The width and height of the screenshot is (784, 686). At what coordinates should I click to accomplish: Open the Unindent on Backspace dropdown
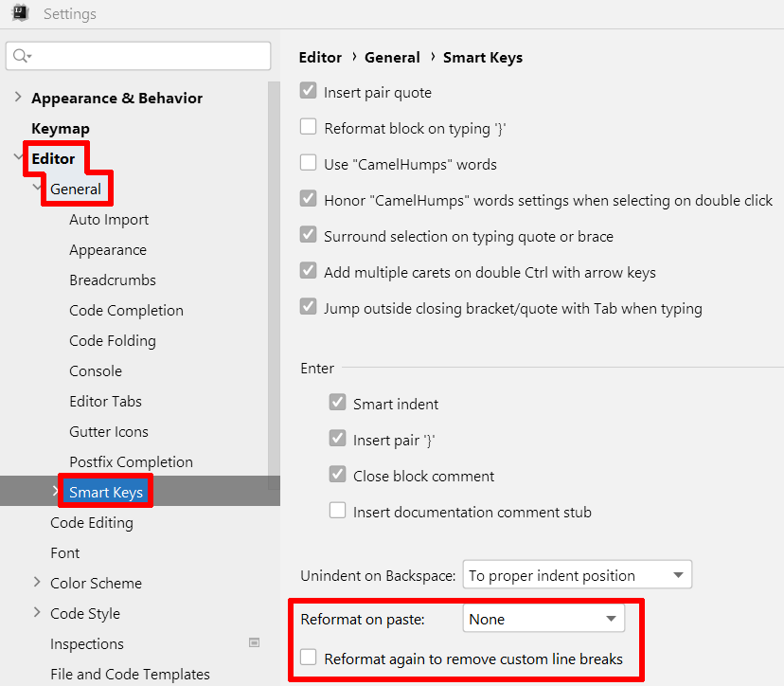click(x=577, y=574)
